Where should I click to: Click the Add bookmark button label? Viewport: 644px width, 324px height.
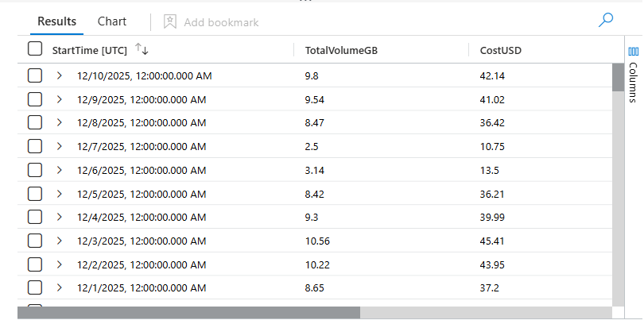(x=221, y=22)
